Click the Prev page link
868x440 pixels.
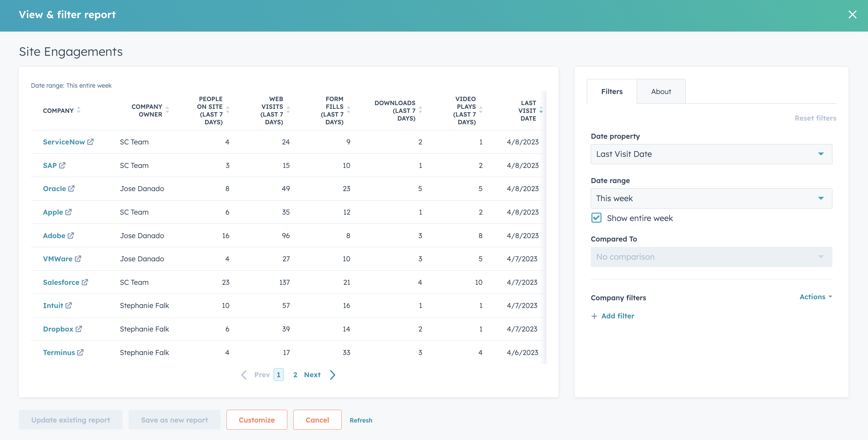(x=262, y=375)
